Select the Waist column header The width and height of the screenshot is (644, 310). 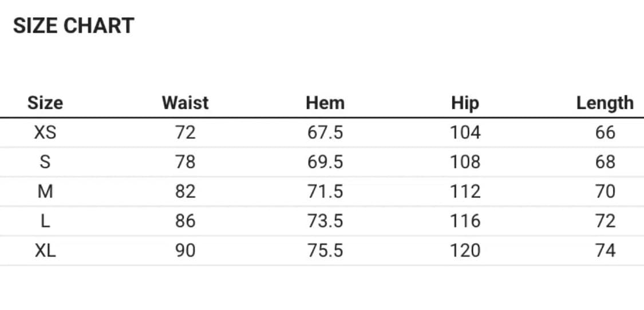click(185, 103)
